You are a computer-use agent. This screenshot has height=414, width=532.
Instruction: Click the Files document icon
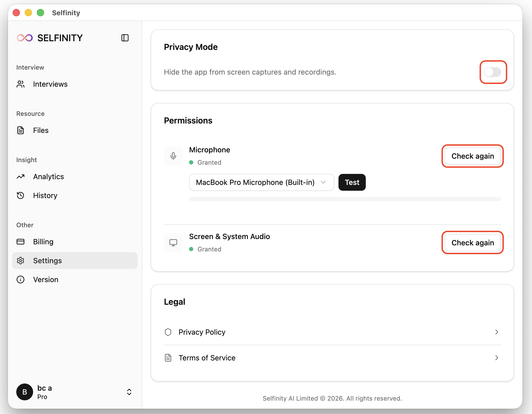20,130
